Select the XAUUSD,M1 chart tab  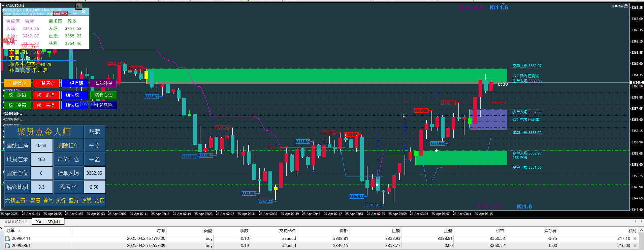click(48, 222)
